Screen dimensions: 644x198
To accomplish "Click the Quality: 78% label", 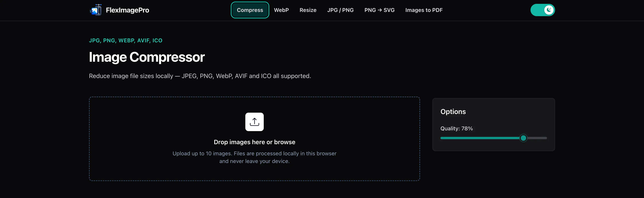I will coord(457,128).
